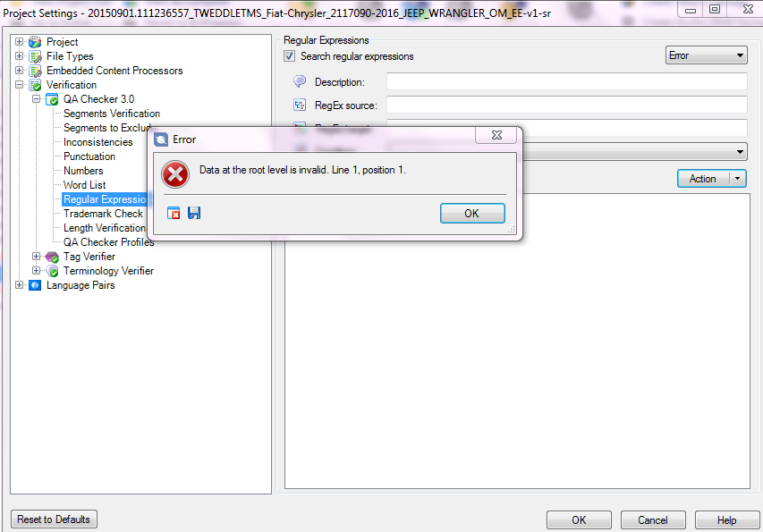The height and width of the screenshot is (532, 763).
Task: Click the Tag Verifier icon
Action: point(52,257)
